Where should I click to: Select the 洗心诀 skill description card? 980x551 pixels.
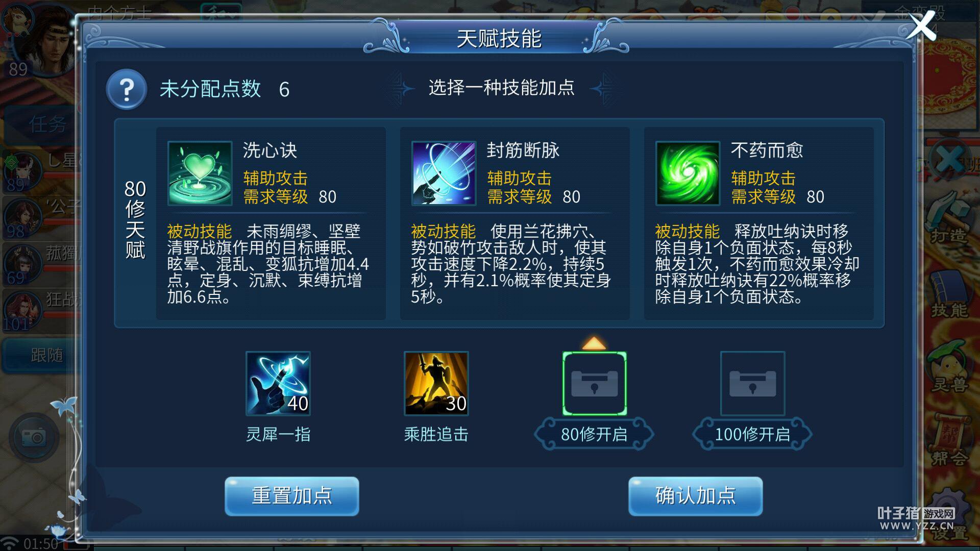point(271,223)
